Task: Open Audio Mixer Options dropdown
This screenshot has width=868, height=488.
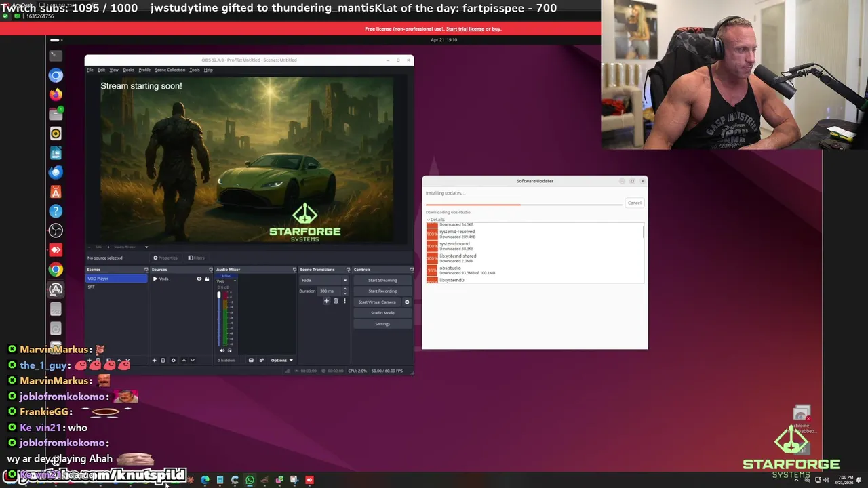Action: point(281,360)
